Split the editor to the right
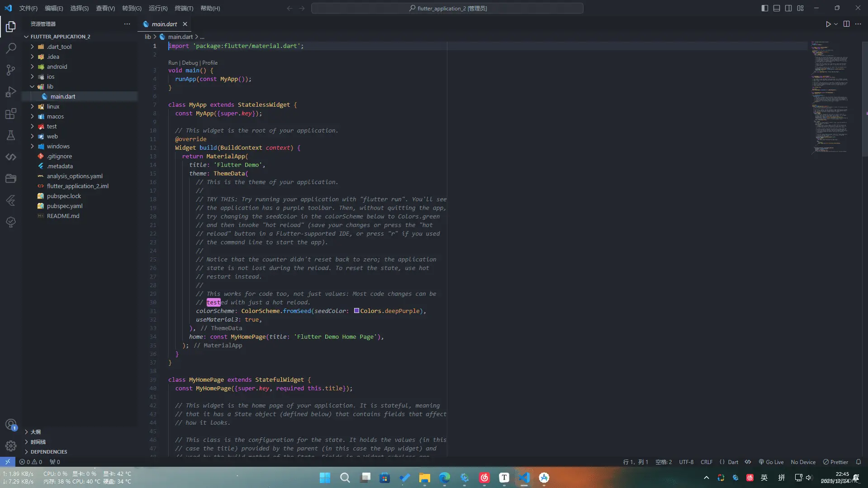The height and width of the screenshot is (488, 868). coord(846,24)
